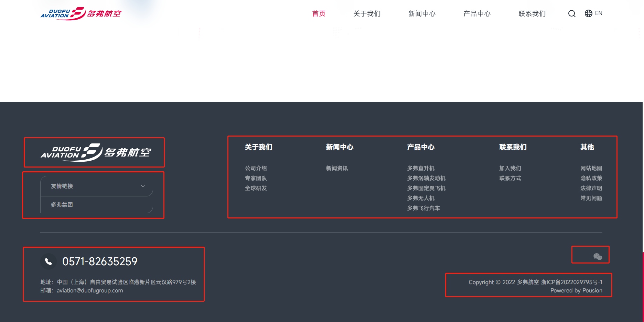
Task: Open 新闻资讯 footer link
Action: [337, 168]
